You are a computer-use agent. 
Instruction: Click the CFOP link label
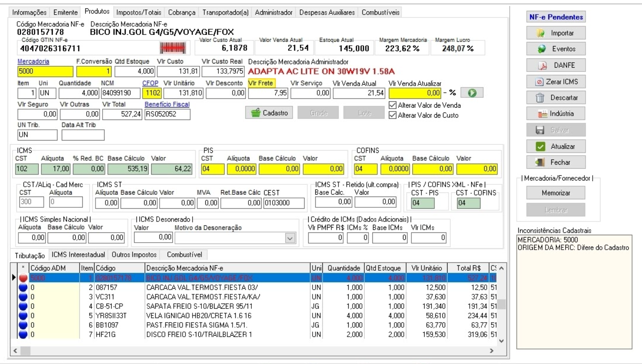[150, 83]
